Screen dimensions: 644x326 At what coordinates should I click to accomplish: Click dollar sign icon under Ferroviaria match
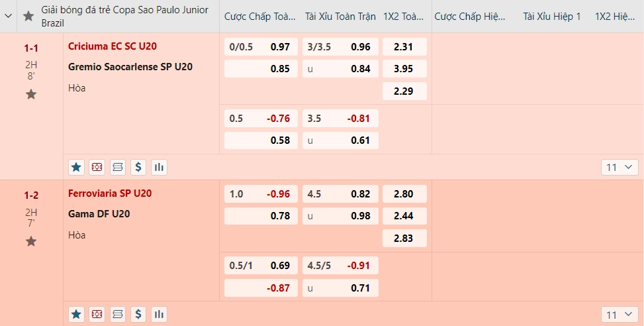point(138,315)
